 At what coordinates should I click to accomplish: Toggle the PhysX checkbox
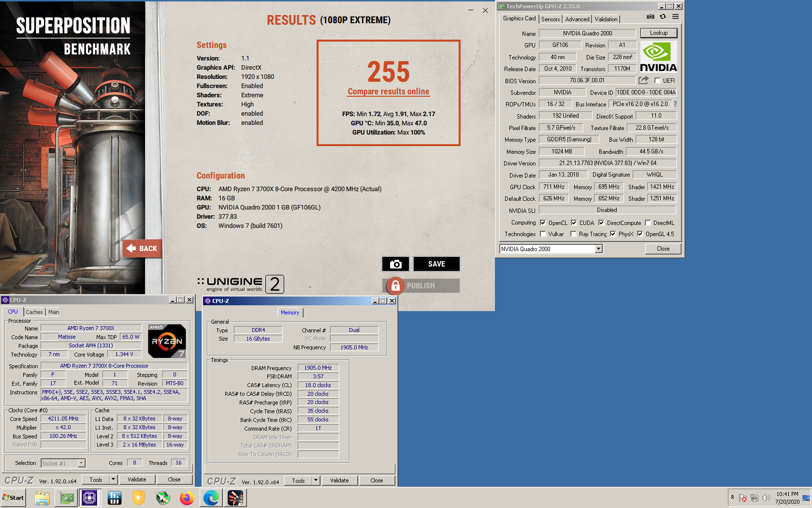(x=613, y=234)
